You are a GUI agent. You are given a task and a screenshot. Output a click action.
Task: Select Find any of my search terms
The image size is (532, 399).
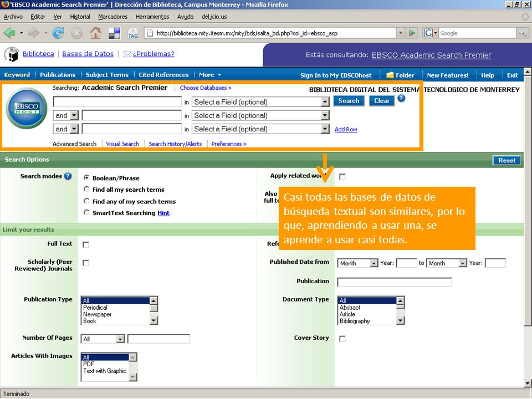[x=86, y=201]
